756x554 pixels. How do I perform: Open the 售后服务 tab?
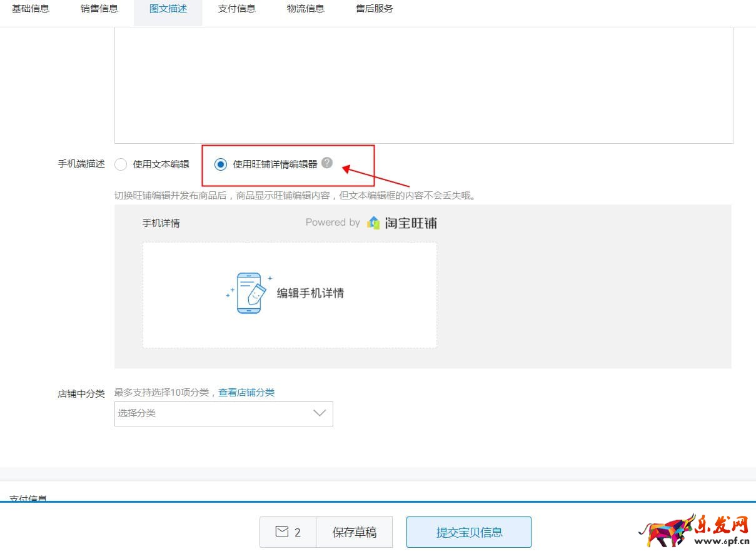[x=375, y=9]
